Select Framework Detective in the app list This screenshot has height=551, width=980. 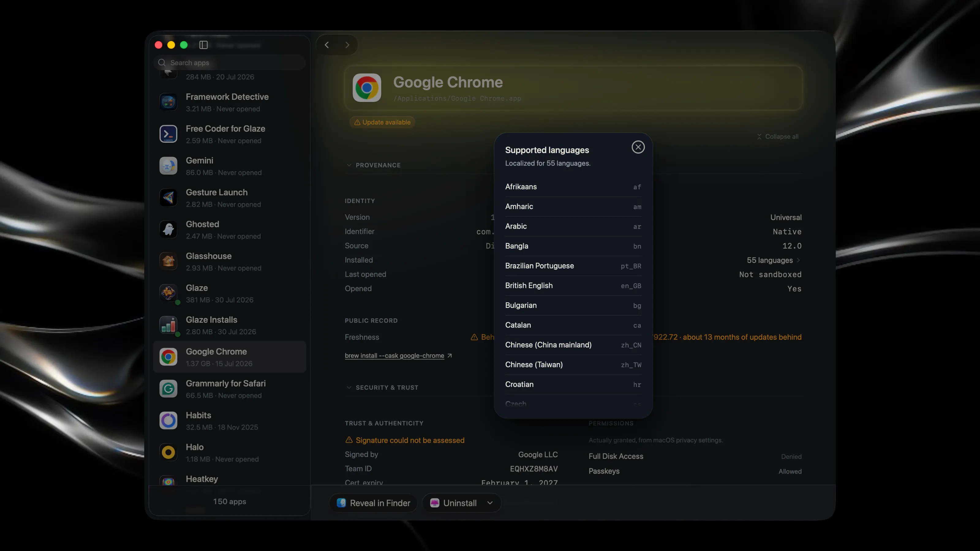click(229, 102)
